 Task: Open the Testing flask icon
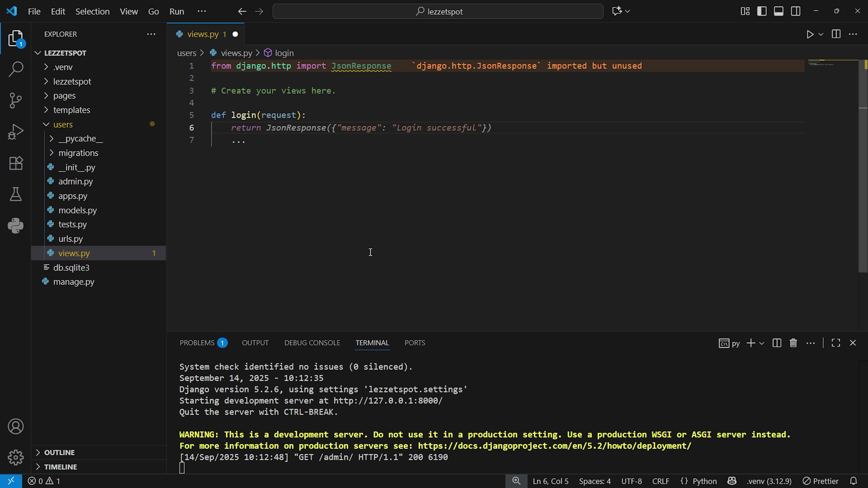16,194
